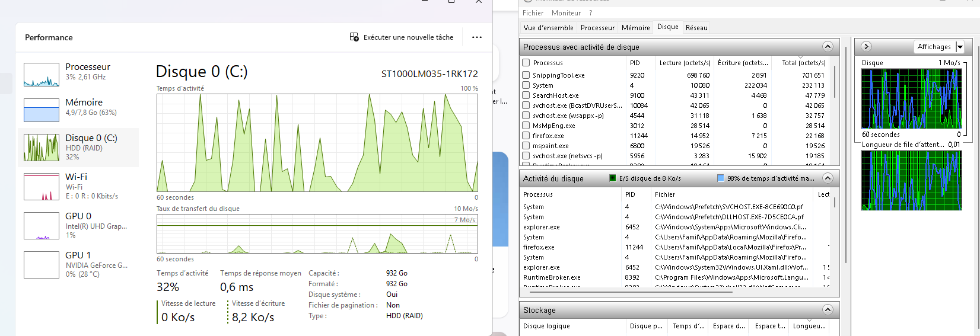Click the Performance page heading
Screen dimensions: 980x336
pyautogui.click(x=49, y=37)
